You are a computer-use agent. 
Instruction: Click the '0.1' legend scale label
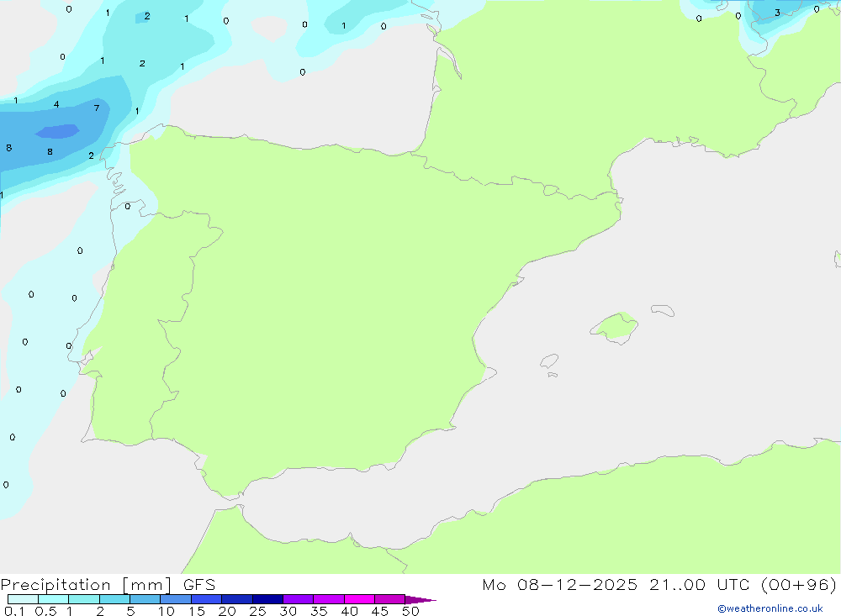(x=14, y=611)
